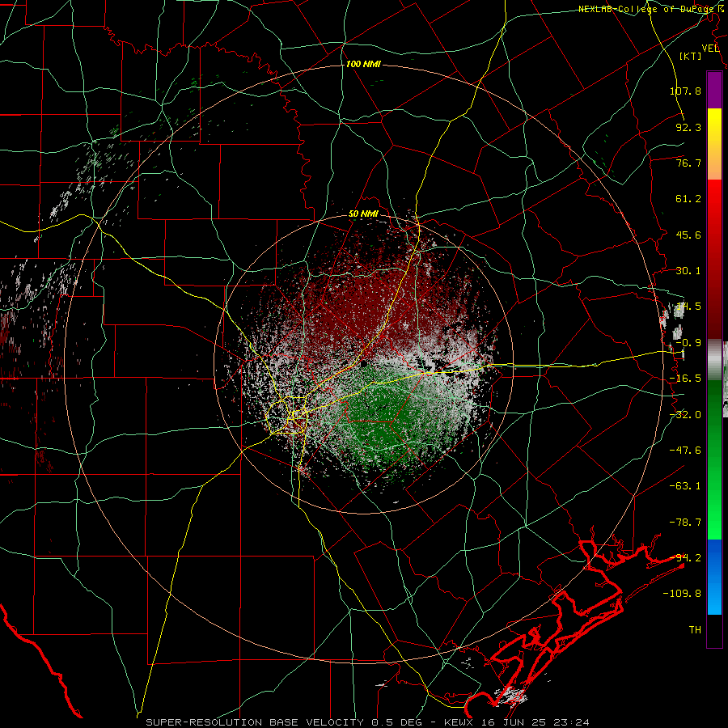
Task: Click the yellow-orange segment of velocity color bar
Action: coord(714,144)
